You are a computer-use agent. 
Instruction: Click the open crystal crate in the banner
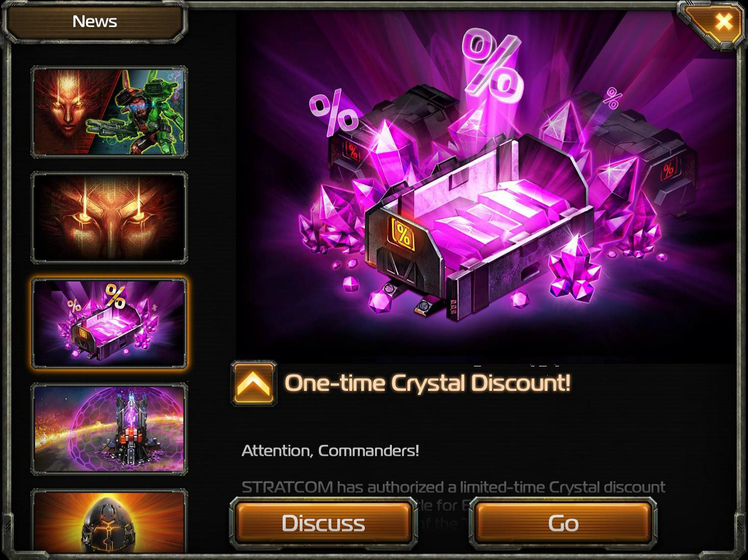[479, 224]
